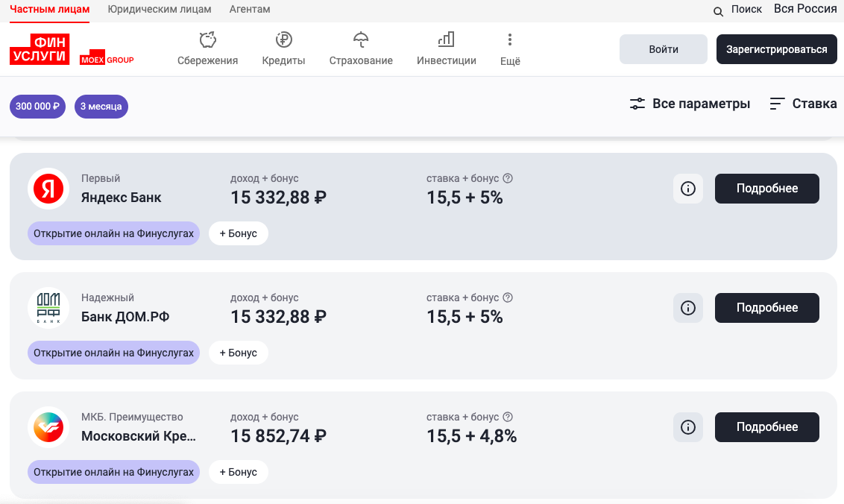Switch to Частным лицам tab
The width and height of the screenshot is (844, 504).
click(x=49, y=9)
